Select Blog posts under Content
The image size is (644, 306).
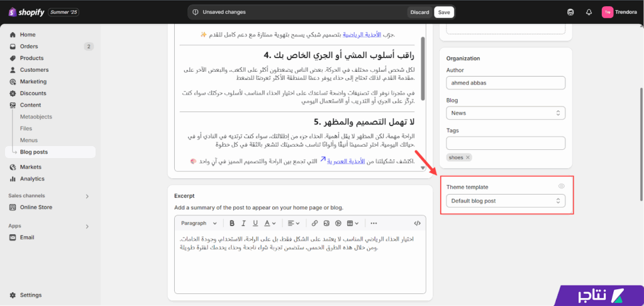click(x=50, y=152)
